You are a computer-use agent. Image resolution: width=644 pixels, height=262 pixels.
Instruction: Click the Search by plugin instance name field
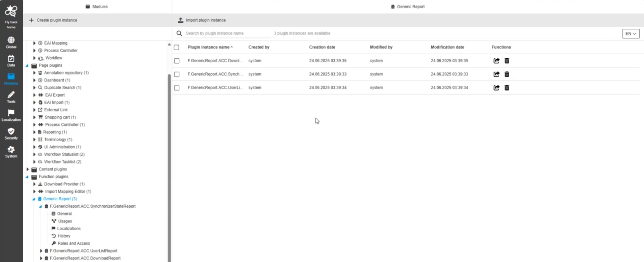click(x=226, y=33)
